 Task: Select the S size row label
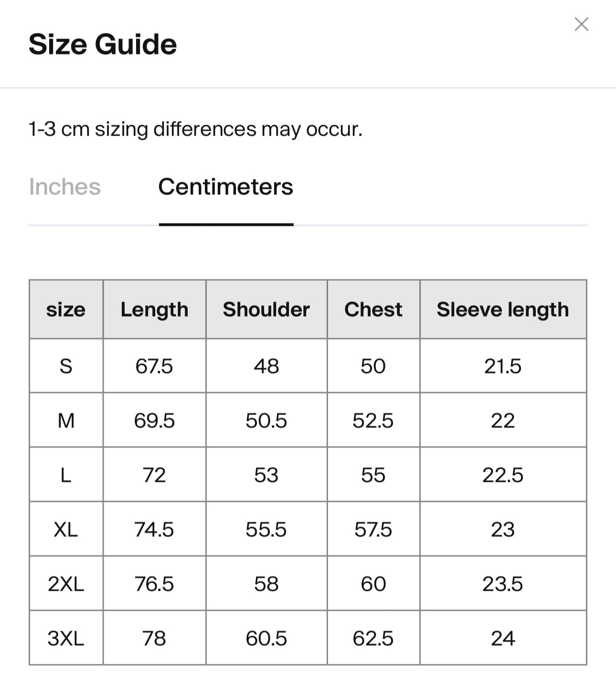66,366
